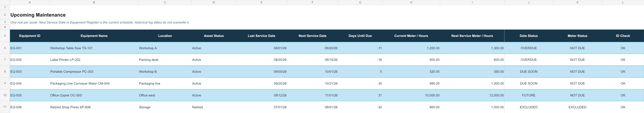
Task: Select the Storage location cell
Action: point(165,107)
